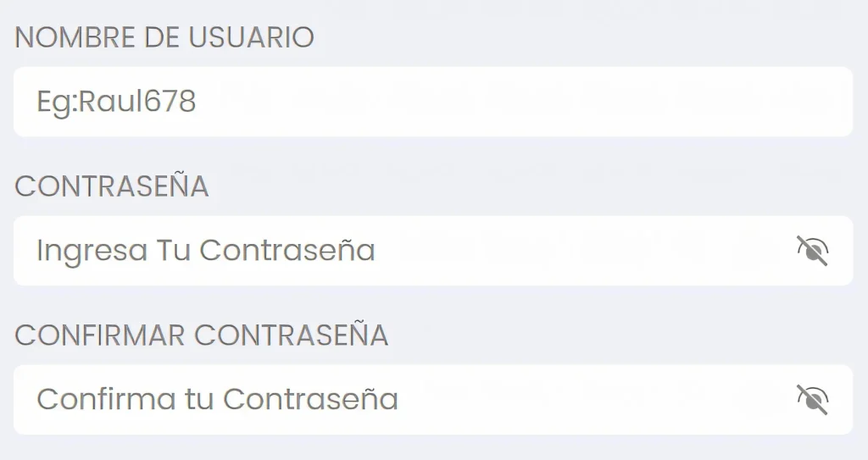Click the Nombre de Usuario input field
The width and height of the screenshot is (868, 460).
(x=432, y=102)
